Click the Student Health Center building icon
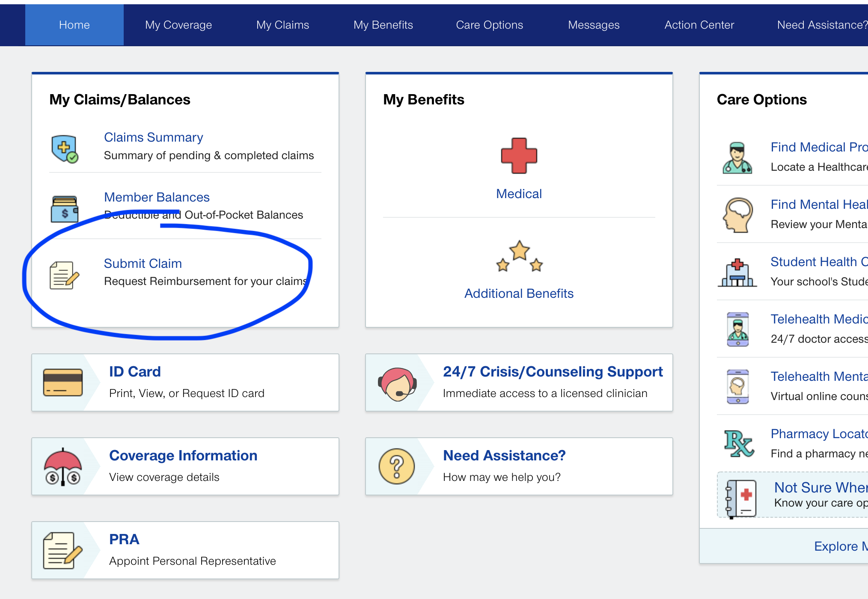This screenshot has height=599, width=868. coord(737,273)
